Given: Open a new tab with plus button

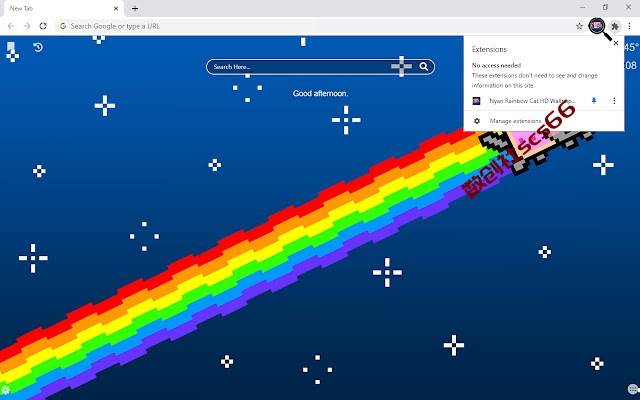Looking at the screenshot, I should 135,8.
